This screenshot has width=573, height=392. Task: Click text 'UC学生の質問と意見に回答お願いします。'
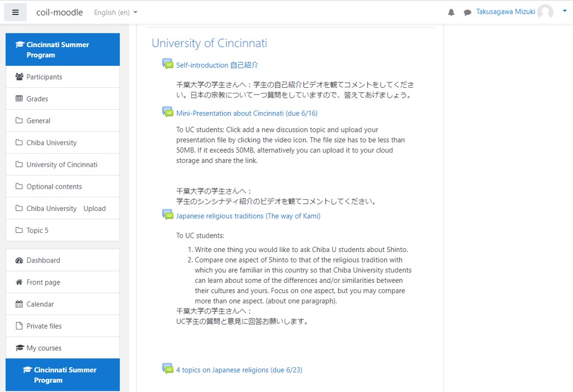[243, 321]
